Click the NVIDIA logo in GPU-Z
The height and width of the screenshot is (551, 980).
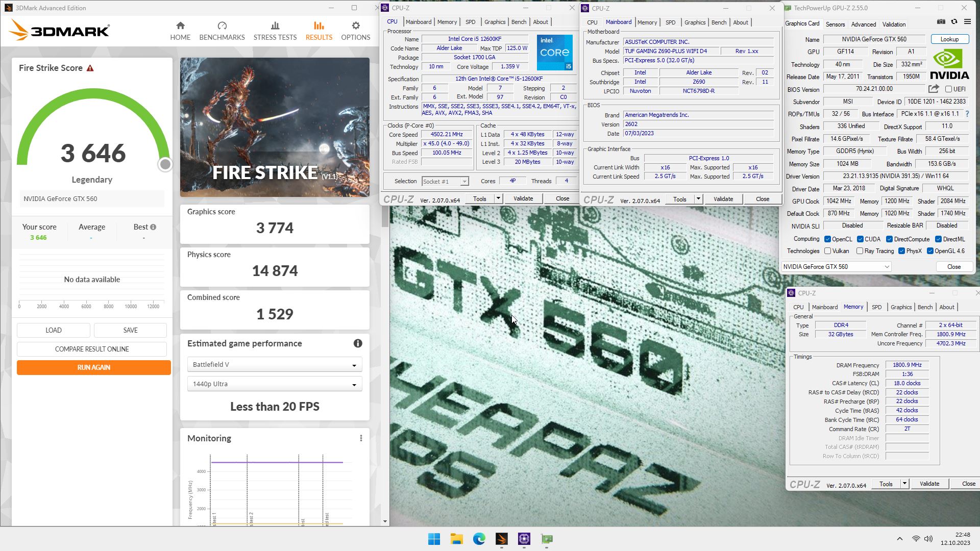(949, 64)
